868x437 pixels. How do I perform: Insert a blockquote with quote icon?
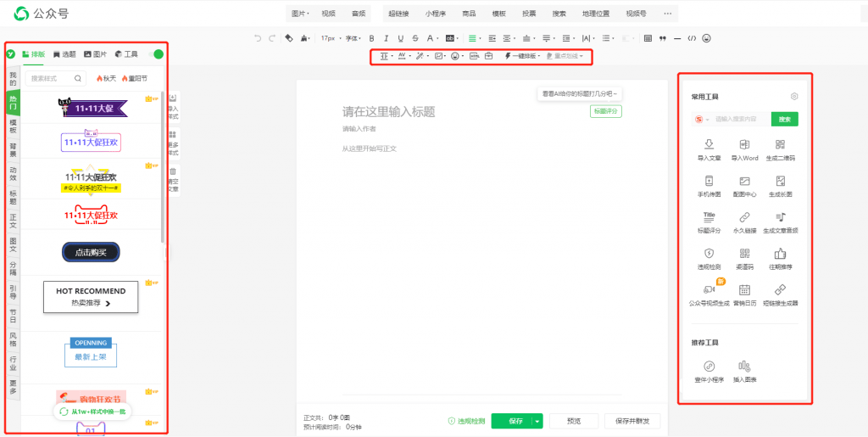point(663,38)
